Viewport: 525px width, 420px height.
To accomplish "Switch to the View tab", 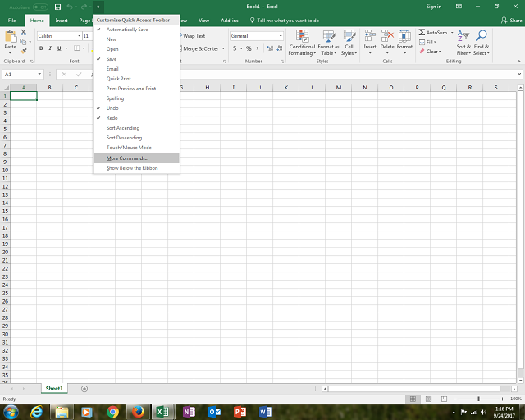I will pyautogui.click(x=204, y=21).
